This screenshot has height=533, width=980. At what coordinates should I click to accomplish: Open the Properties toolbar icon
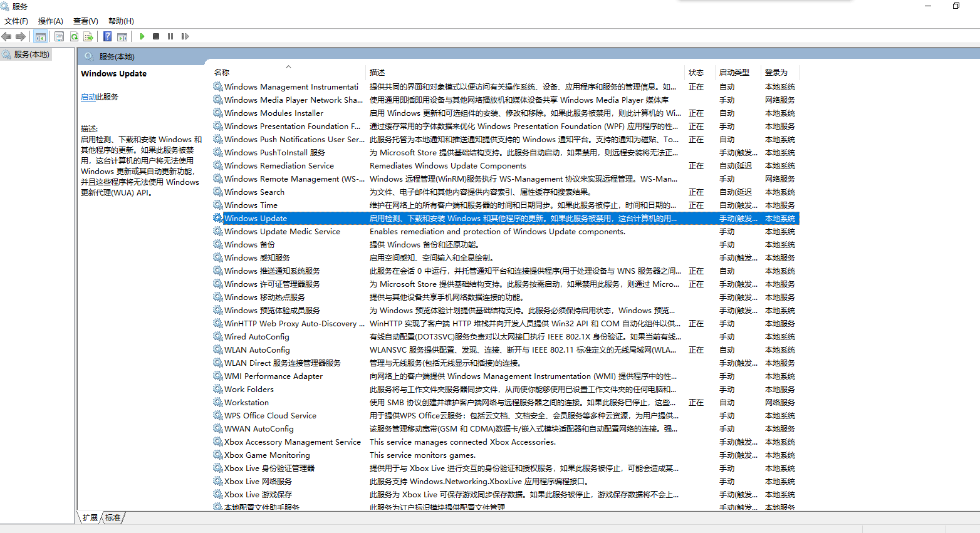59,36
